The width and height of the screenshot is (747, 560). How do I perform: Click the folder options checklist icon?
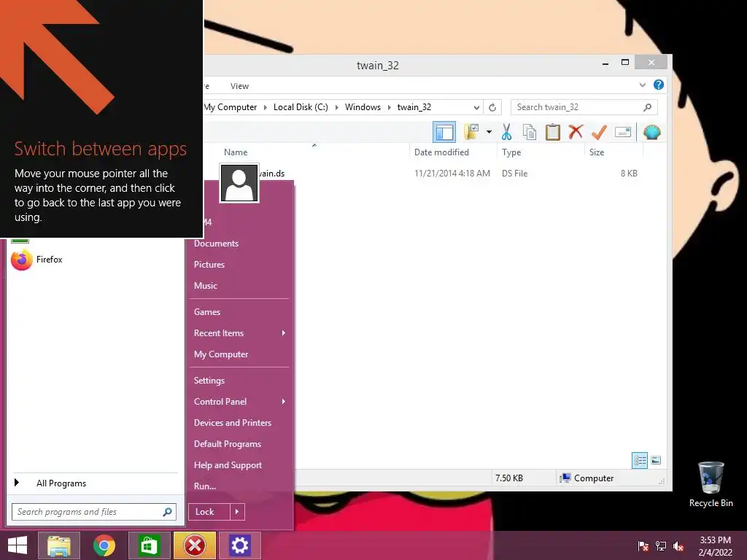point(472,131)
